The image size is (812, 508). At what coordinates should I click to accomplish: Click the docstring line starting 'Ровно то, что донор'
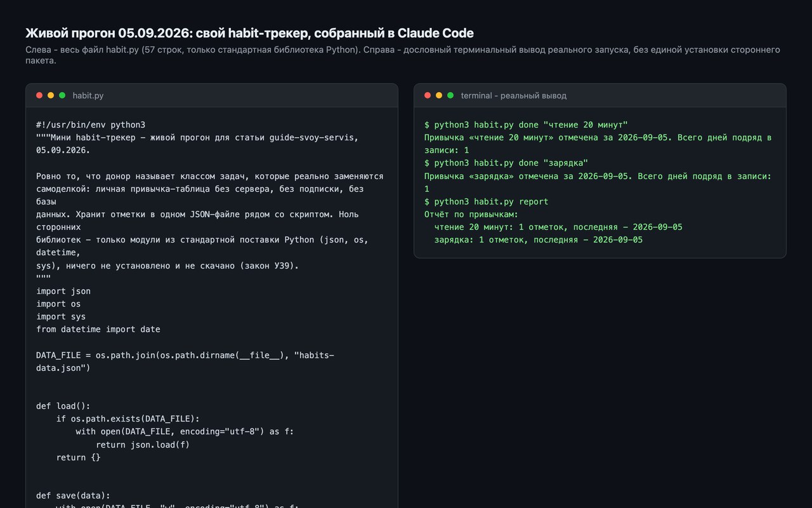point(209,176)
